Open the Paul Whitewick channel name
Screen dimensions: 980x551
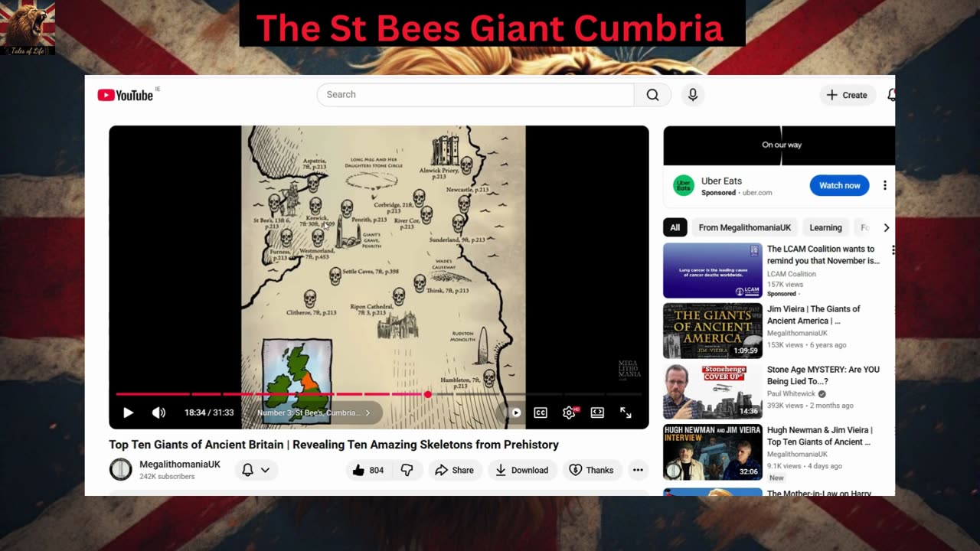point(792,394)
